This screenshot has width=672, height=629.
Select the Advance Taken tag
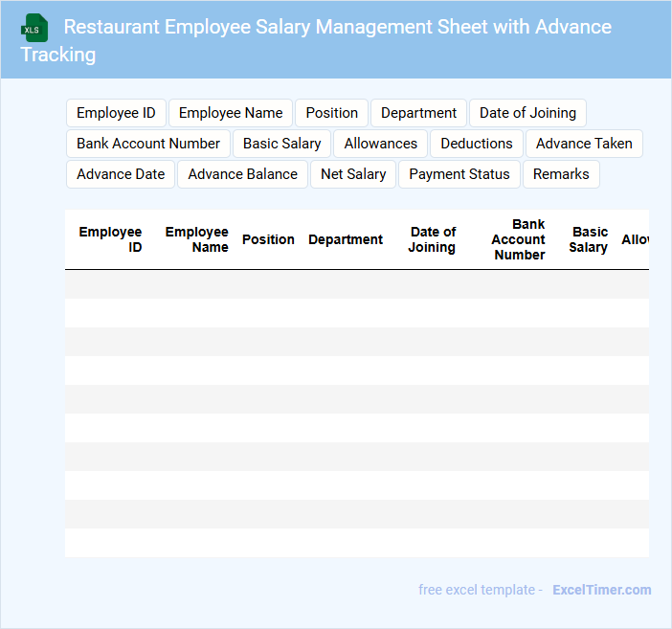point(584,144)
